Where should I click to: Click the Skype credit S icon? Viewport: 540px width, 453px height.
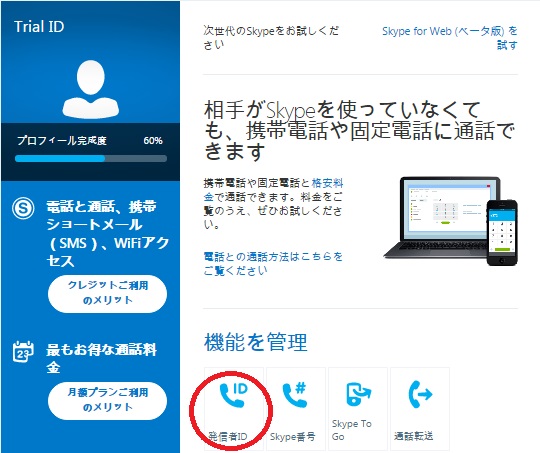[x=23, y=208]
